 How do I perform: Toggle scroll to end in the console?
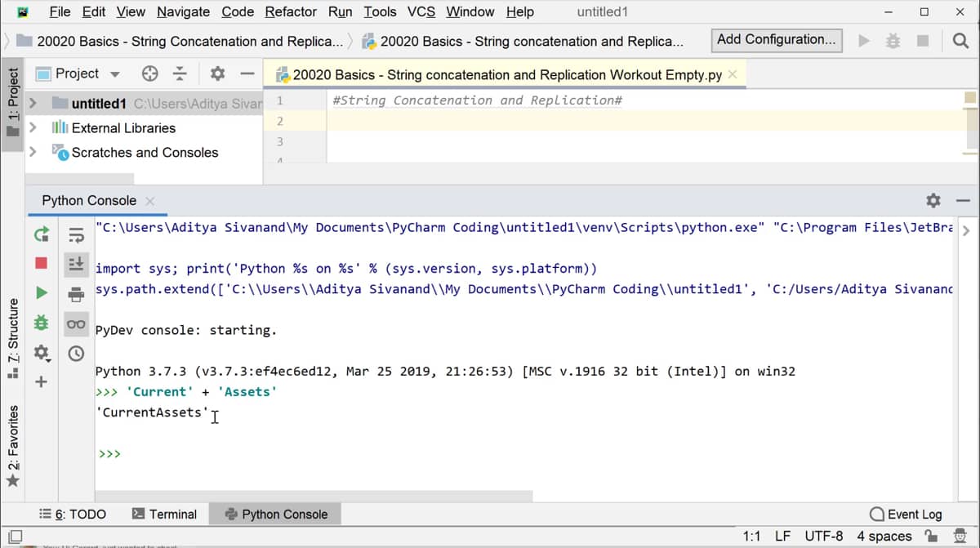coord(76,264)
